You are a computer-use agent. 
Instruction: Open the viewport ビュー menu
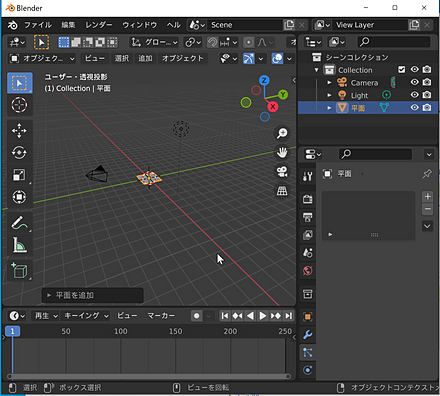[x=94, y=59]
